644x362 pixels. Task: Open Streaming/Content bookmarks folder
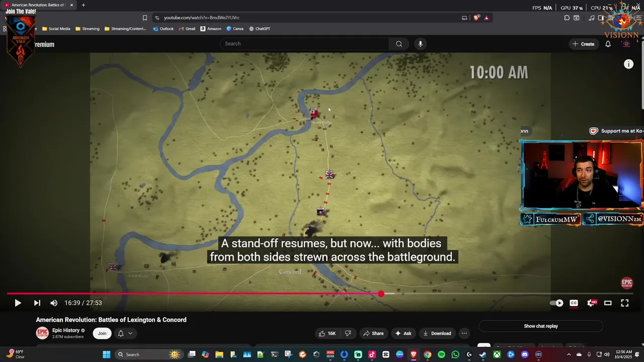click(125, 29)
